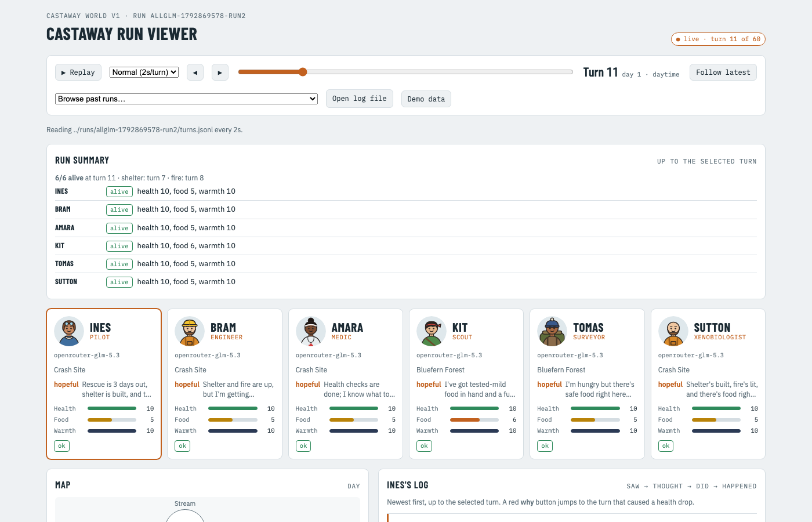Open the Browse past runs dropdown
812x522 pixels.
[x=186, y=99]
